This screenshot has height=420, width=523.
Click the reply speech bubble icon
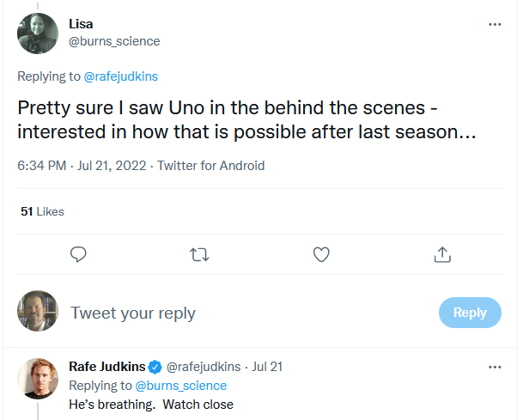pos(78,254)
